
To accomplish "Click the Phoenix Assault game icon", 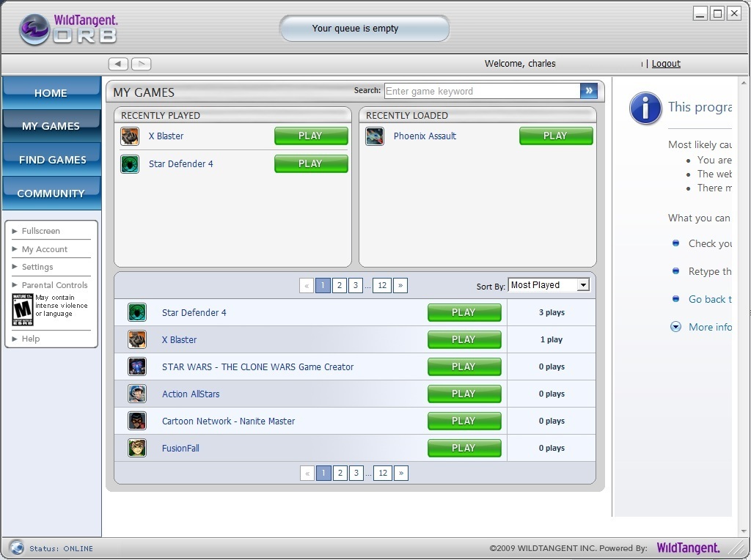I will (375, 136).
